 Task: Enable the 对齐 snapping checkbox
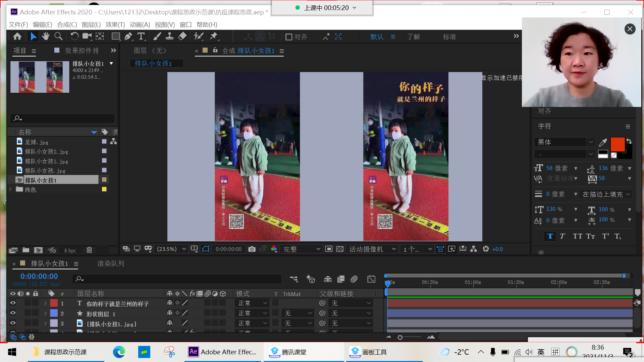(288, 37)
